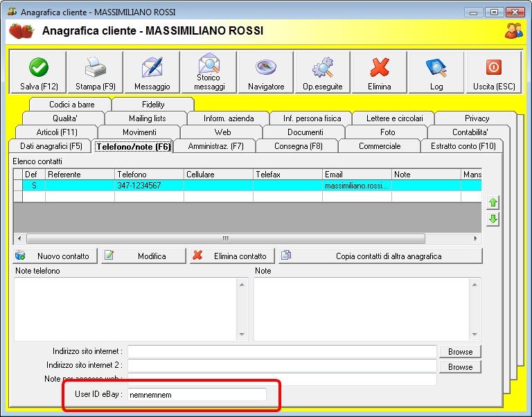Click the title bar application icon
This screenshot has width=532, height=417.
(x=12, y=12)
